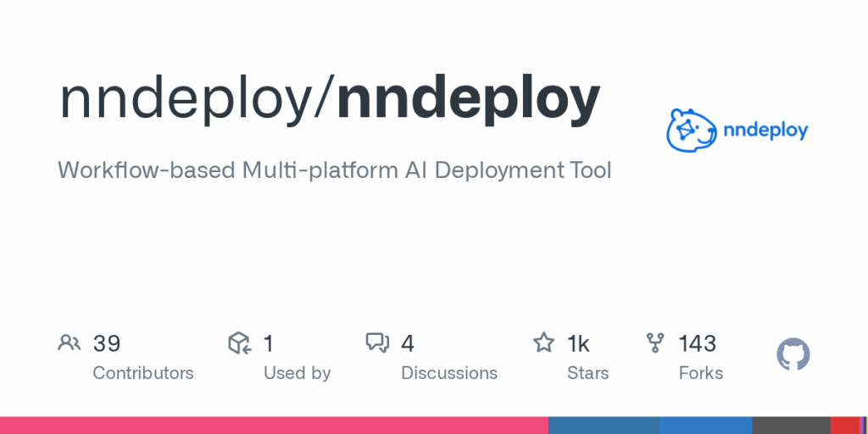Click the GitHub Octocat logo
868x434 pixels.
point(793,354)
